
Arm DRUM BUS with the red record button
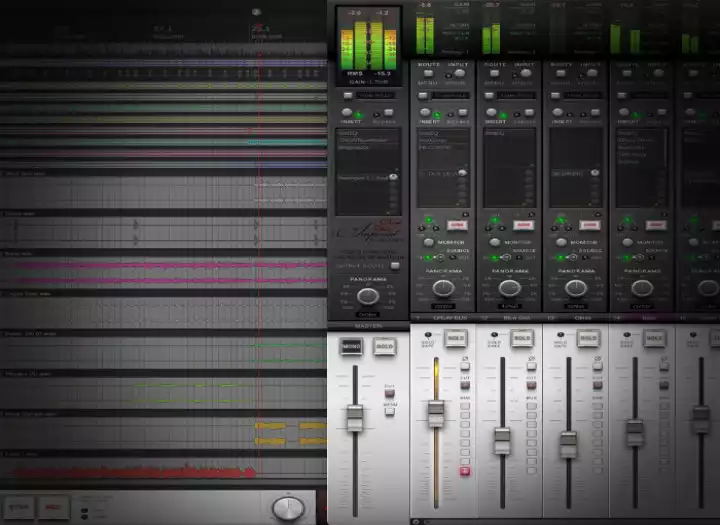click(457, 225)
